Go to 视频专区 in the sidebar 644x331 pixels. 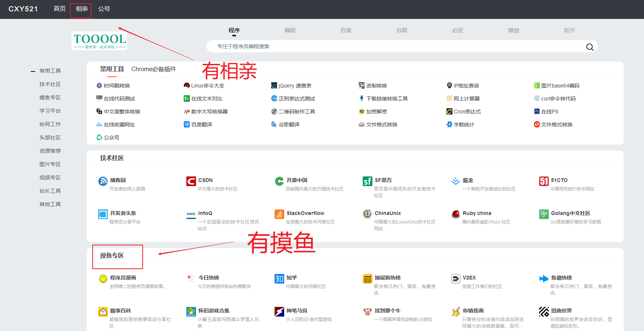point(50,178)
